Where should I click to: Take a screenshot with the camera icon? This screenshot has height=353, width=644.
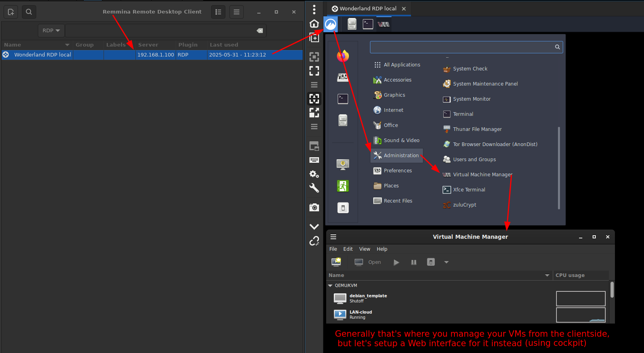[314, 207]
